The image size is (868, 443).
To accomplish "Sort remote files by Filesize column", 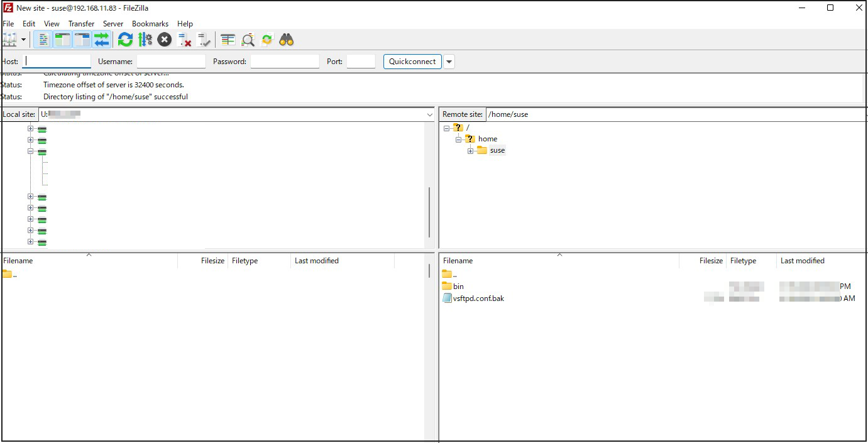I will click(703, 261).
